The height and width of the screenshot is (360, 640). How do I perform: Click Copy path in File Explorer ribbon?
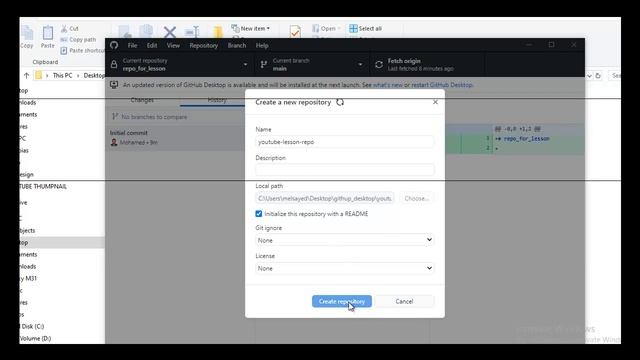78,40
